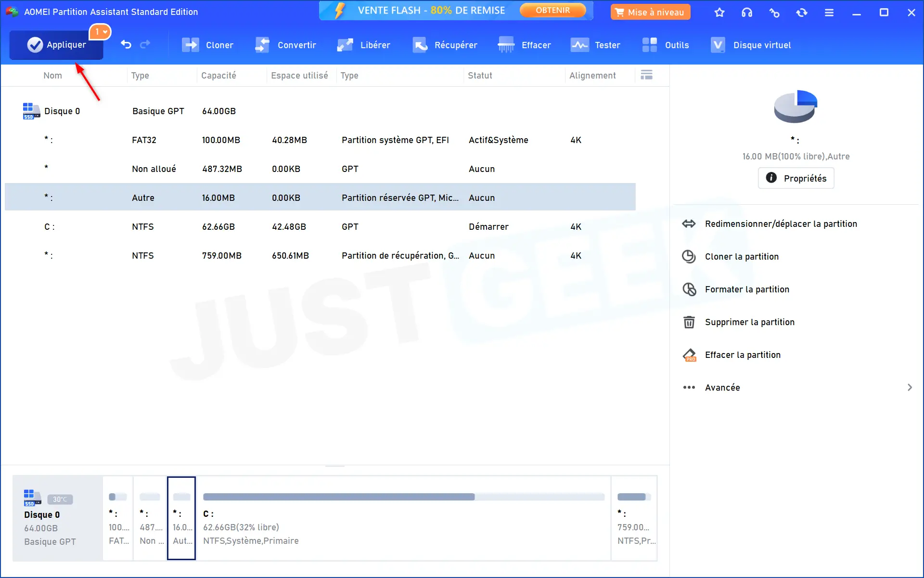Select the Autre 16.00MB reserved partition row
This screenshot has width=924, height=578.
click(x=320, y=197)
